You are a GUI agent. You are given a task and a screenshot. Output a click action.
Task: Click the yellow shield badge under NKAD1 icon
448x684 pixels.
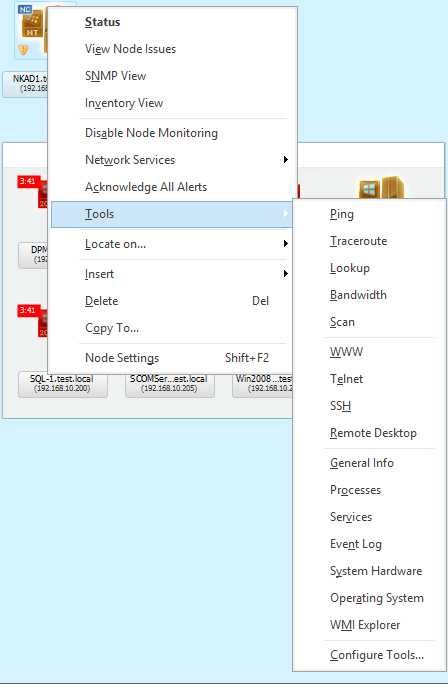[23, 49]
